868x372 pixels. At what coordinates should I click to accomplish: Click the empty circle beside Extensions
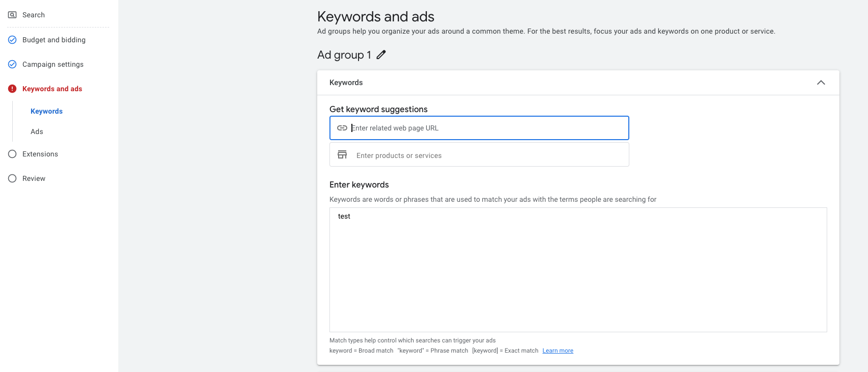point(12,154)
